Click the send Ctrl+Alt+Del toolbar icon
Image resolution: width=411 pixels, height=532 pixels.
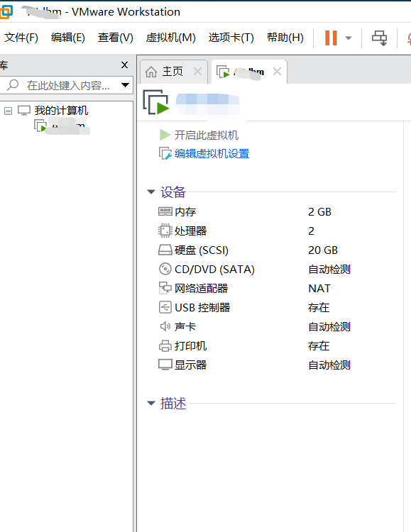click(379, 38)
